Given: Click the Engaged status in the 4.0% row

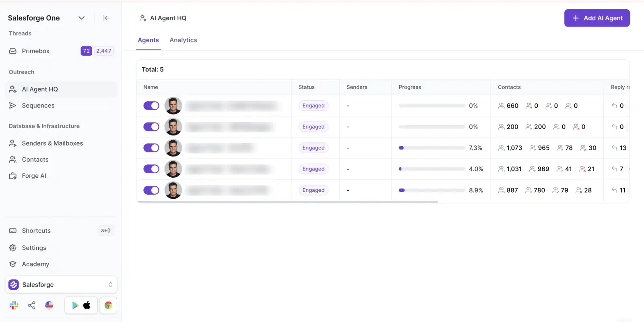Looking at the screenshot, I should coord(313,169).
